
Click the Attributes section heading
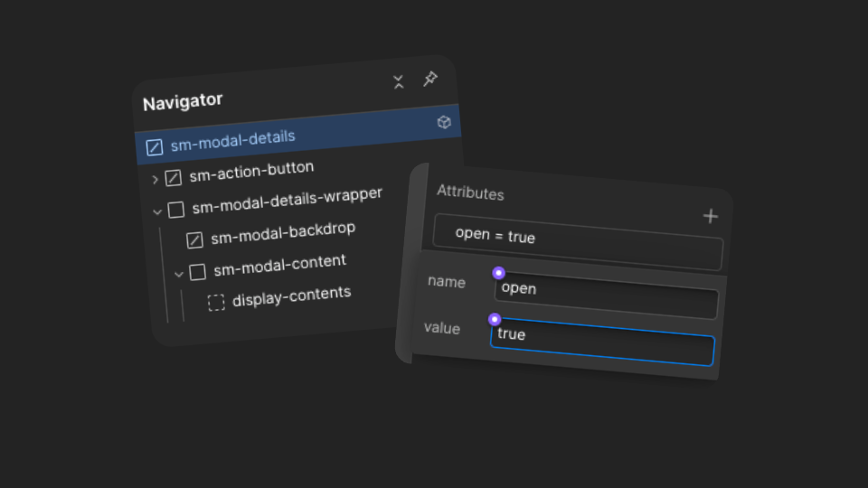click(x=470, y=192)
